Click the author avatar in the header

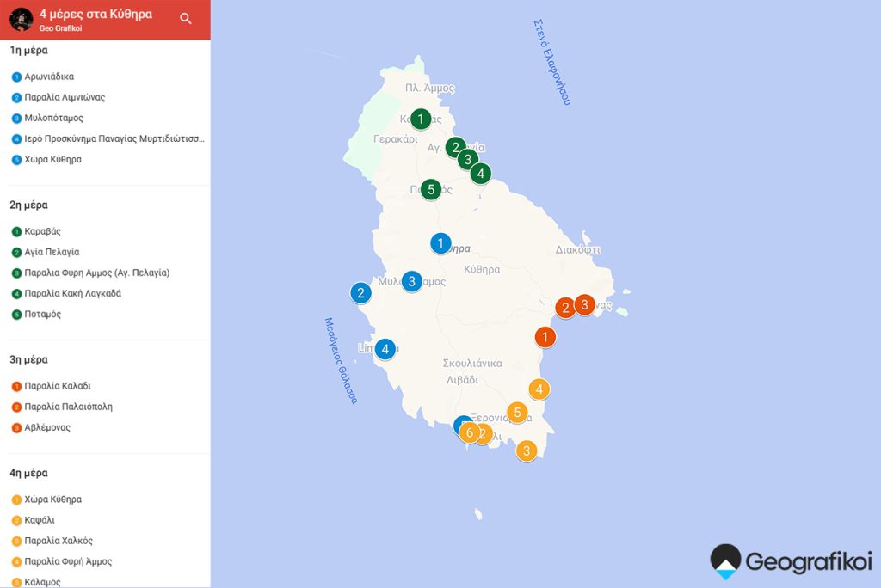[22, 20]
